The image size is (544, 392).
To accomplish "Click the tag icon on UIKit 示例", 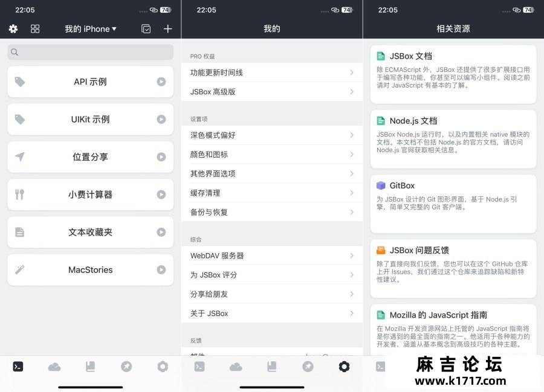I will 20,119.
